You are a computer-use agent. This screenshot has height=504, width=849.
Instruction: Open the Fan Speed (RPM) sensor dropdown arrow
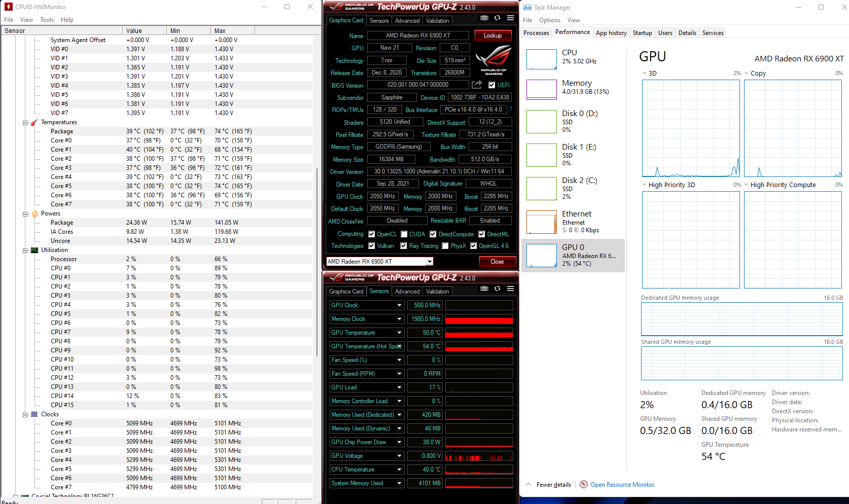400,374
